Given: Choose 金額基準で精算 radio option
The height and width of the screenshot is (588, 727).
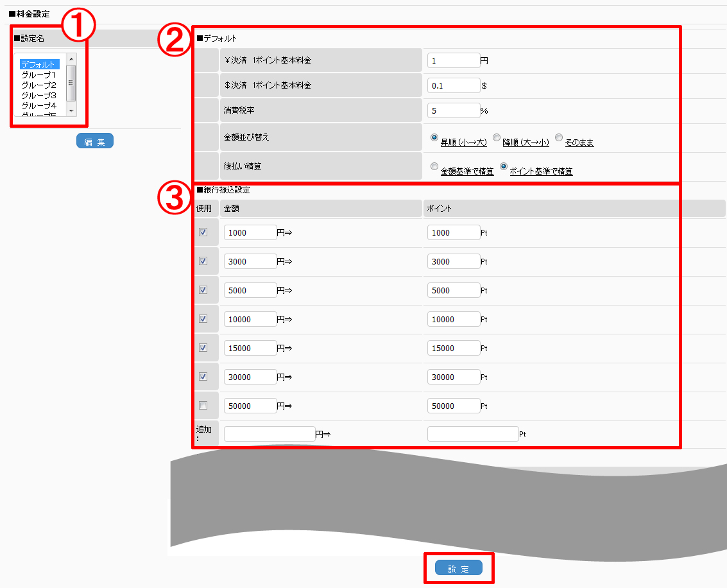Looking at the screenshot, I should (x=434, y=166).
